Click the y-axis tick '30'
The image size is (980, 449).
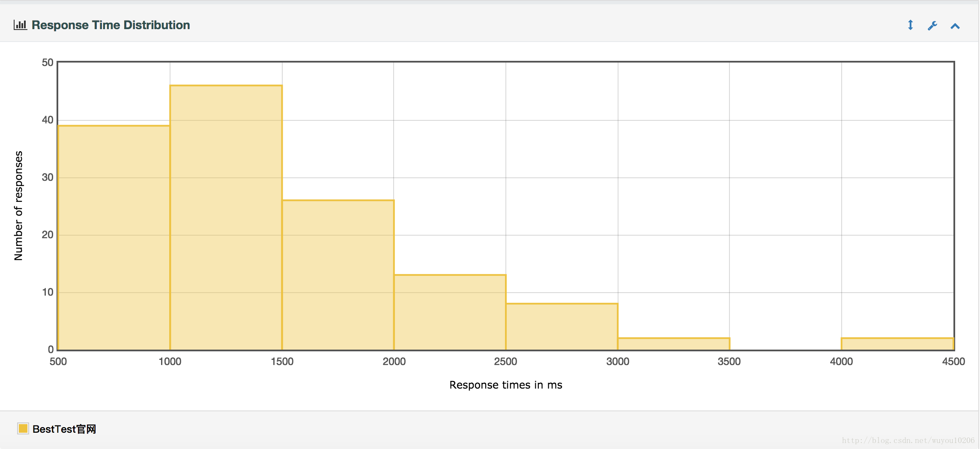click(48, 177)
